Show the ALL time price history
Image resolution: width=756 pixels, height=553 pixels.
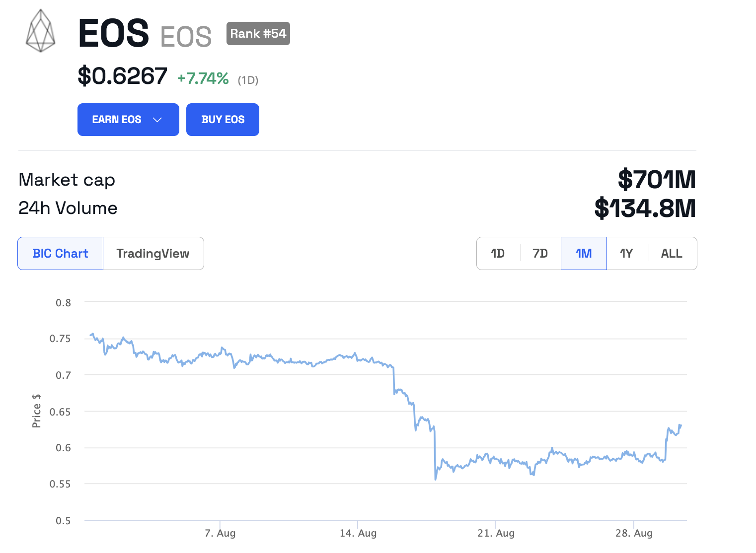[x=672, y=253]
